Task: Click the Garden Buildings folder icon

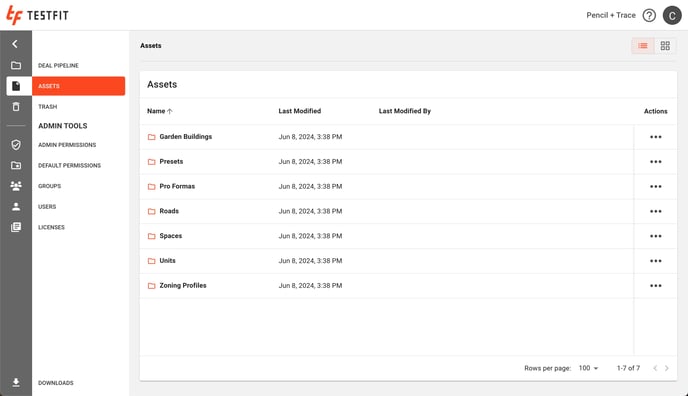Action: point(151,137)
